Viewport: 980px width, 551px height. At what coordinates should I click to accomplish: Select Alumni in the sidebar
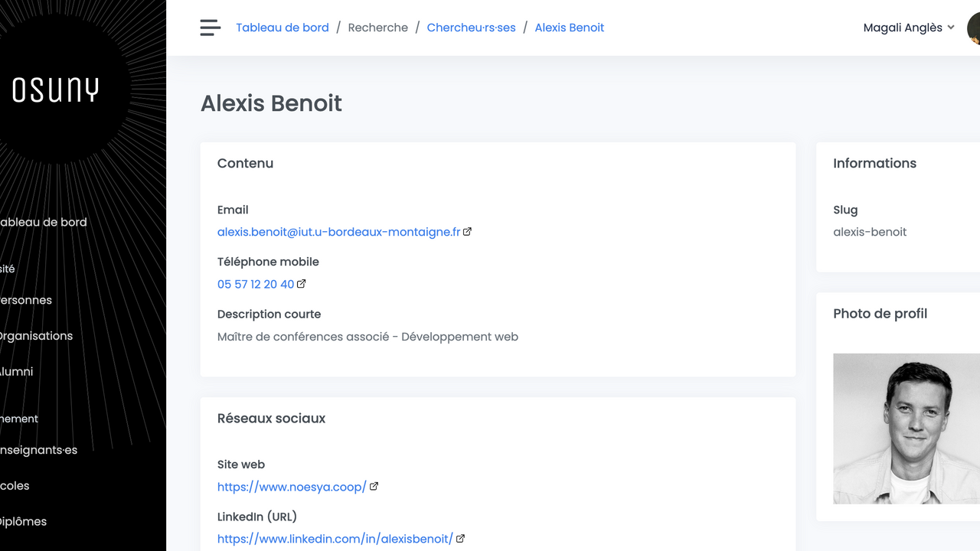point(17,371)
